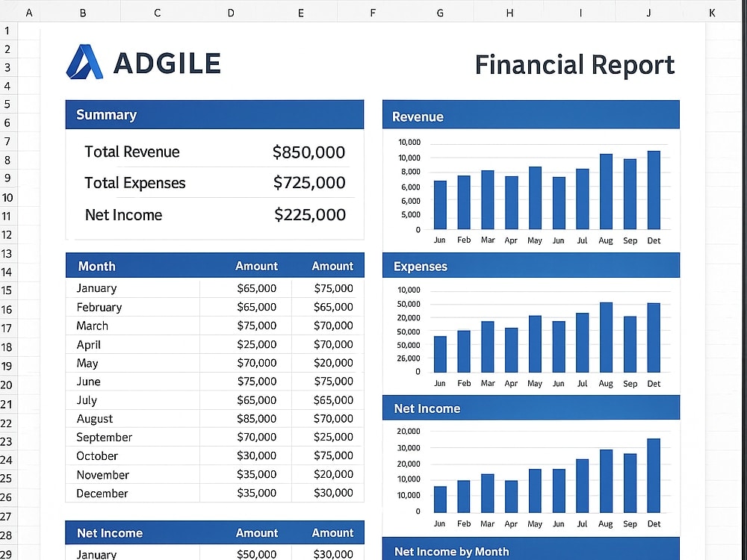Click the July month cell
This screenshot has width=747, height=560.
(87, 400)
